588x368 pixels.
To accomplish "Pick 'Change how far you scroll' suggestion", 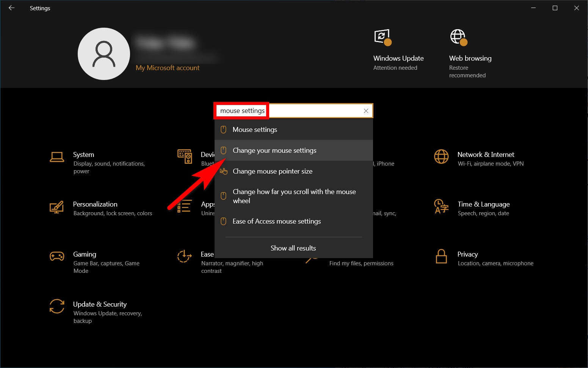I will point(294,196).
